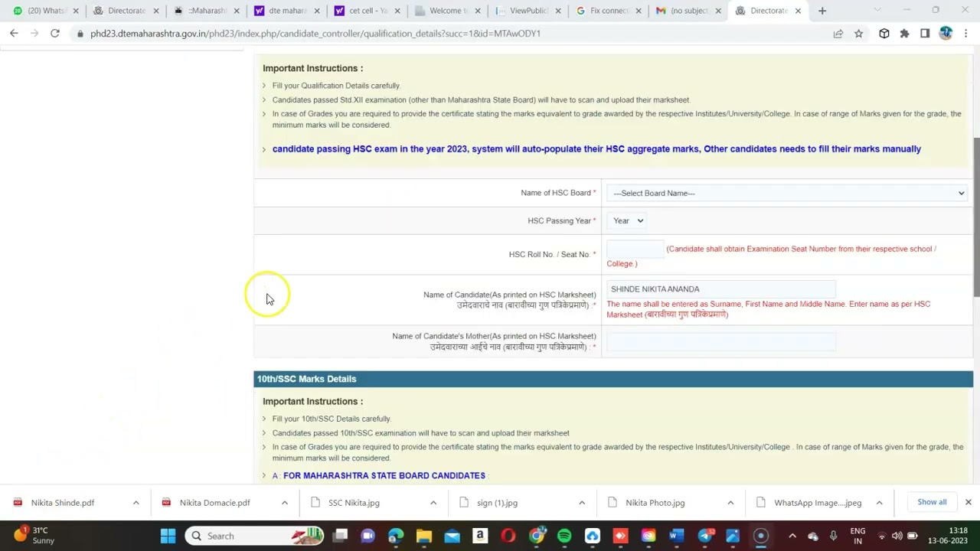Viewport: 980px width, 551px height.
Task: Close the downloads bar
Action: pyautogui.click(x=968, y=502)
